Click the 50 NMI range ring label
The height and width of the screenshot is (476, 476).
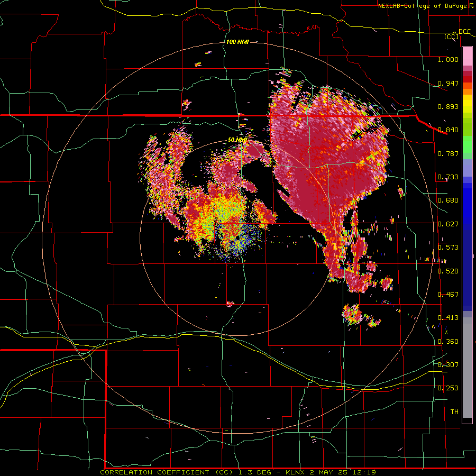pyautogui.click(x=237, y=140)
